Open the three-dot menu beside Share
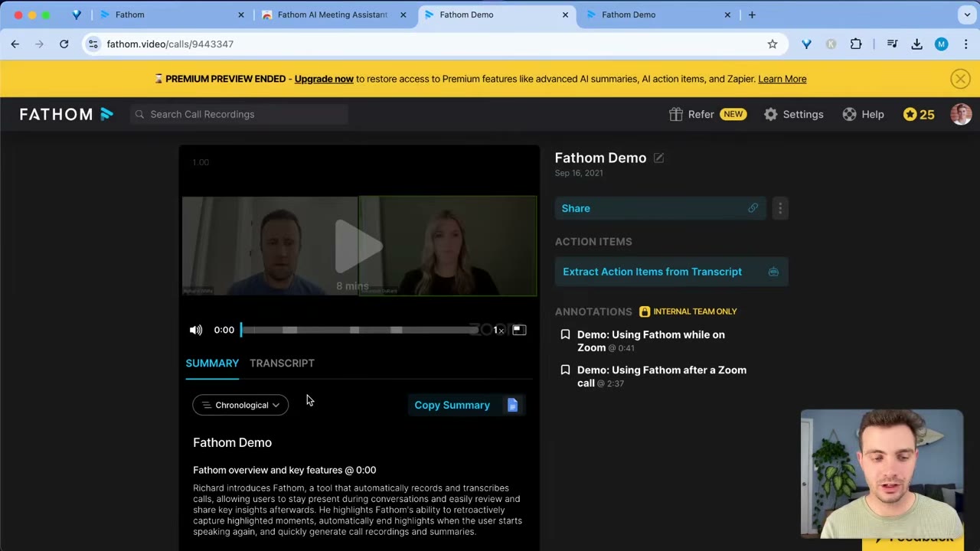This screenshot has height=551, width=980. point(780,208)
